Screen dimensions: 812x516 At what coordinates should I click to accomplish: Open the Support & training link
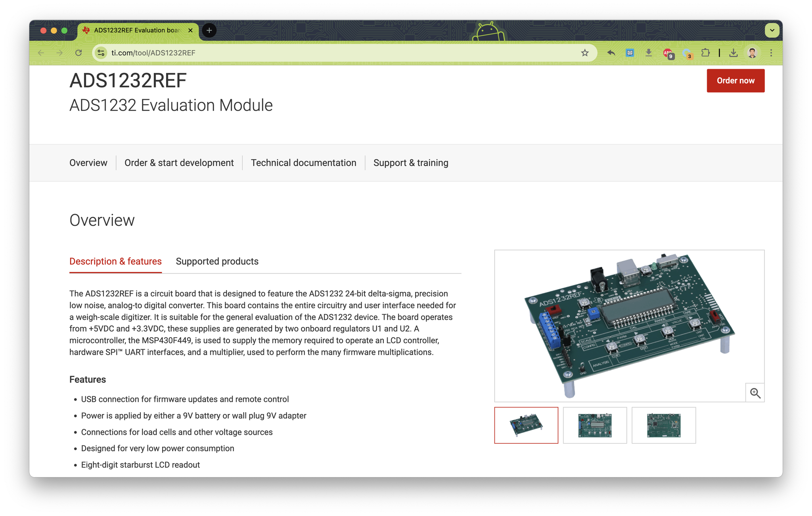pos(411,163)
